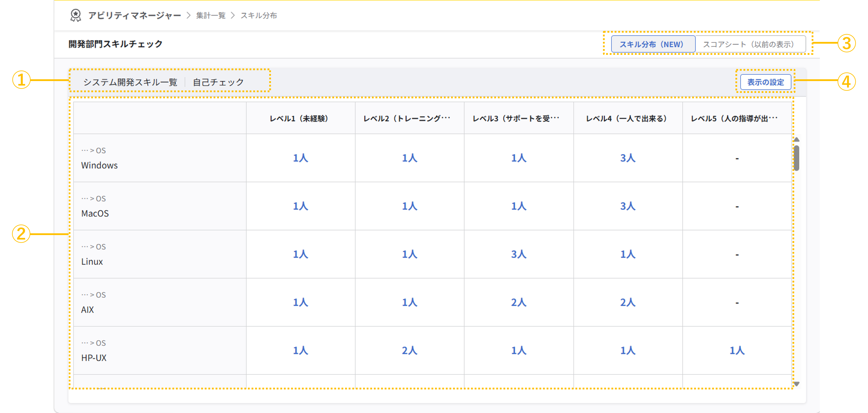Open MacOS level 1 count 1人
The height and width of the screenshot is (413, 868).
point(300,206)
